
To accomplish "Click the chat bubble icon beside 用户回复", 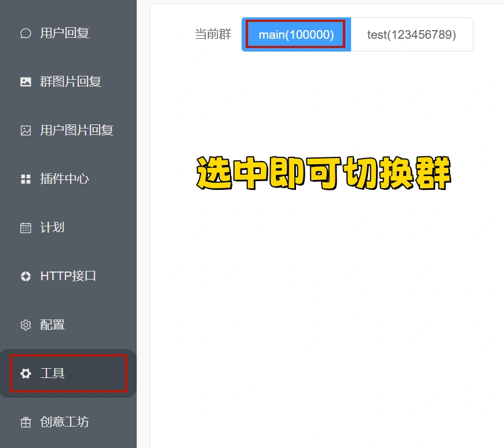I will 25,34.
